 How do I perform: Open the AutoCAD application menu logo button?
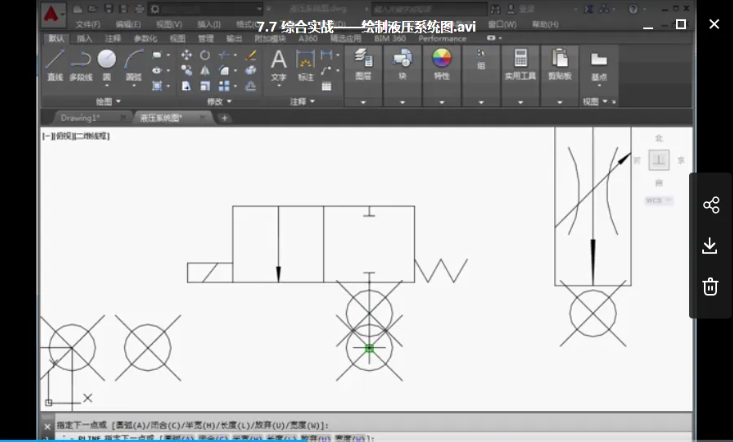53,14
